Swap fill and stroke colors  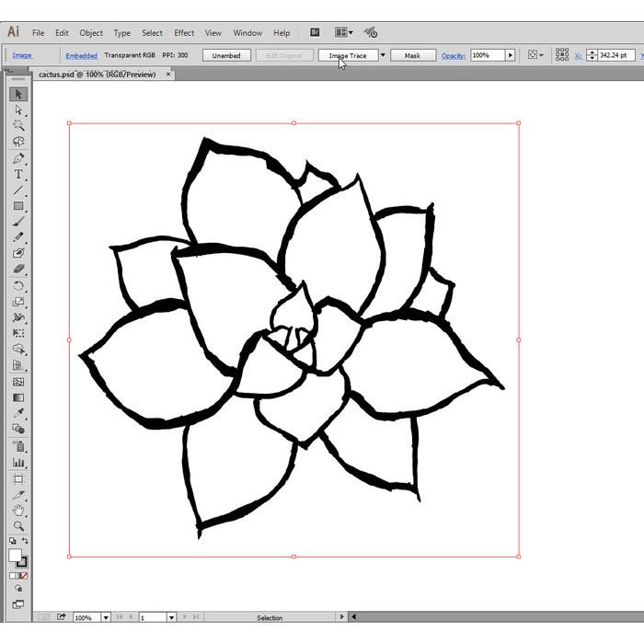click(25, 541)
